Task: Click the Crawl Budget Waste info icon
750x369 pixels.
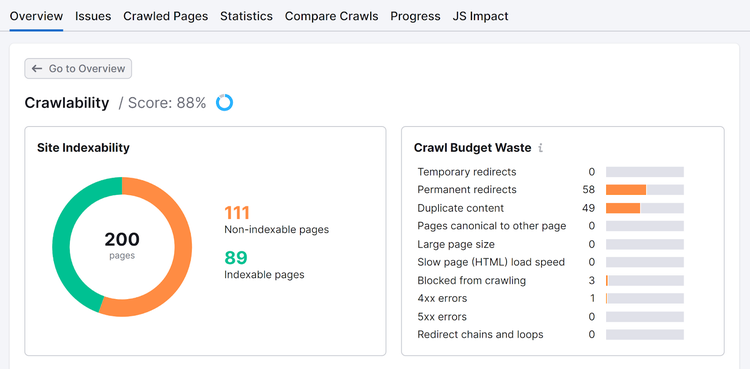Action: [540, 148]
